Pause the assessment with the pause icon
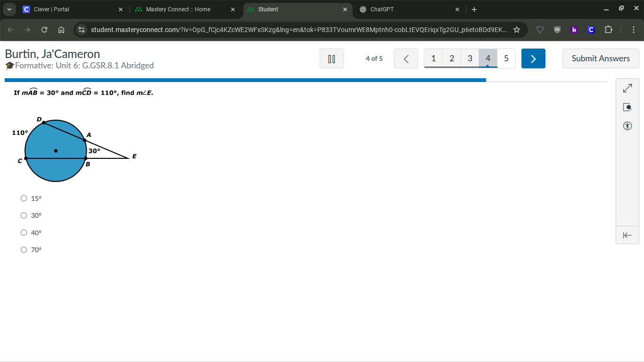644x362 pixels. coord(331,59)
